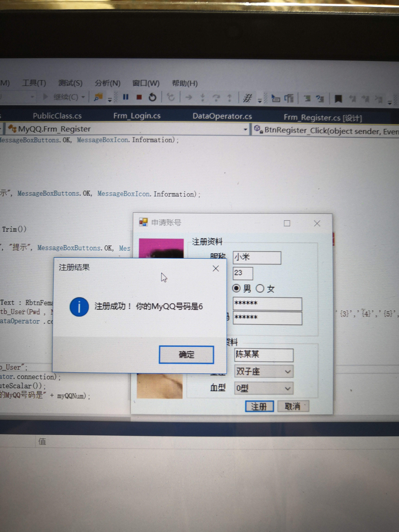Click the Step Out up-arrow debug icon
Image resolution: width=399 pixels, height=532 pixels.
click(x=229, y=98)
